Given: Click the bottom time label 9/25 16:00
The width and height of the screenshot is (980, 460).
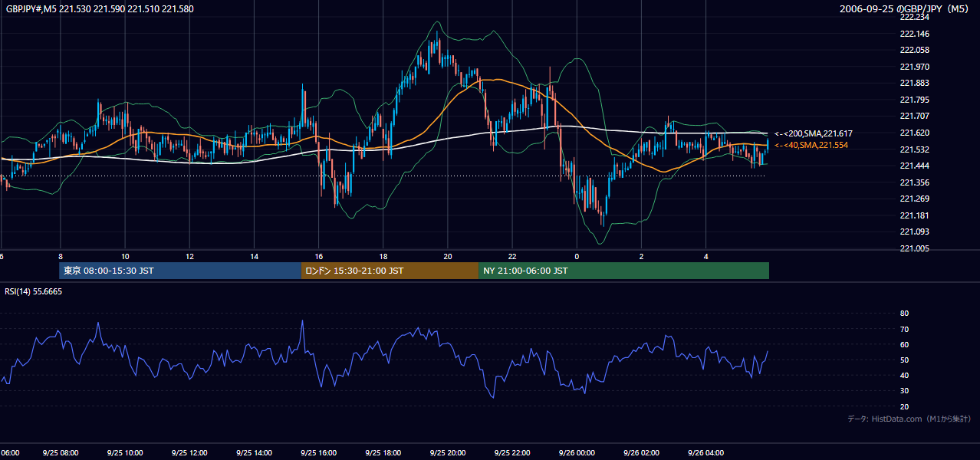Looking at the screenshot, I should 319,453.
